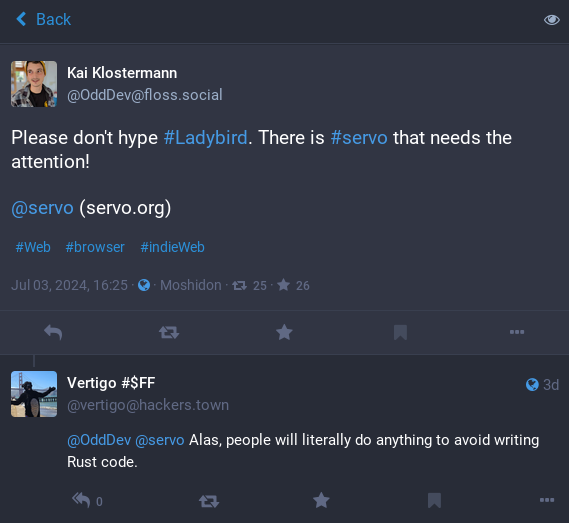Screen dimensions: 569x523
Task: Open the @servo mention in Kai's post
Action: (42, 208)
